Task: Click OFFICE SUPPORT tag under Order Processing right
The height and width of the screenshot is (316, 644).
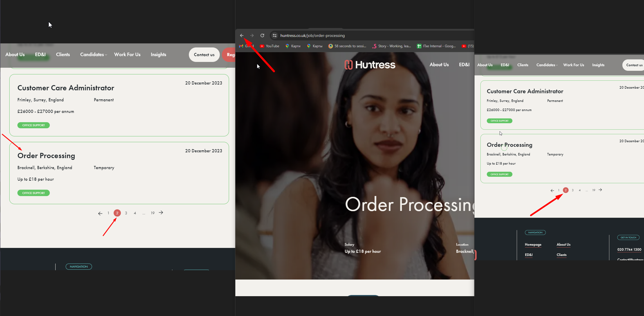Action: point(499,174)
